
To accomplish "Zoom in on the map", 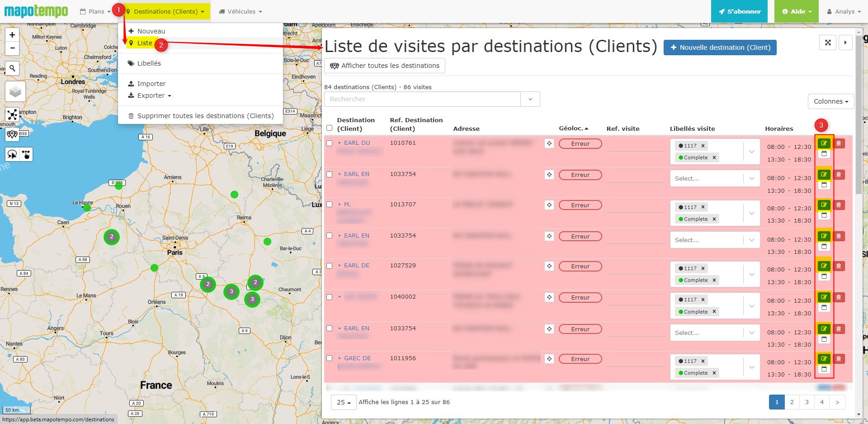I will [12, 35].
